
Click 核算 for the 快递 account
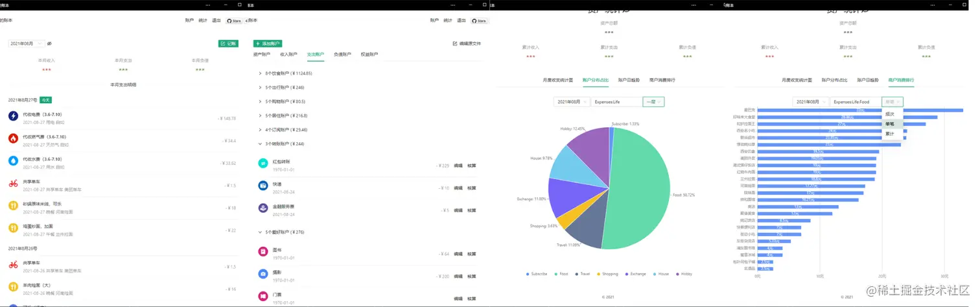tap(472, 188)
